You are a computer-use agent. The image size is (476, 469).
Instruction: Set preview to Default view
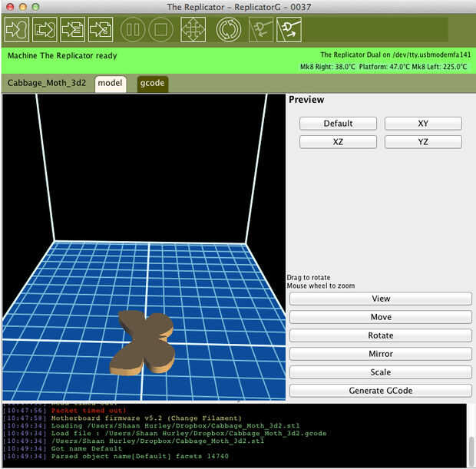coord(338,124)
